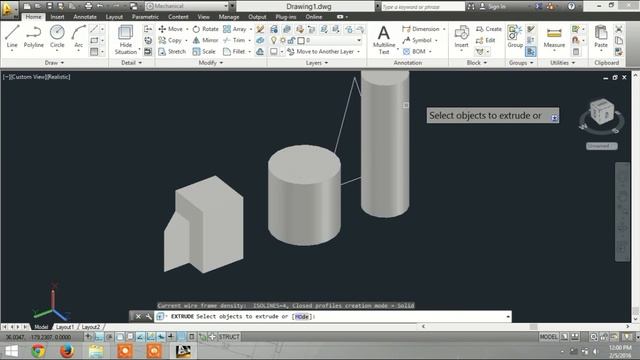Activate the Stretch tool
The height and width of the screenshot is (360, 640).
pos(172,51)
